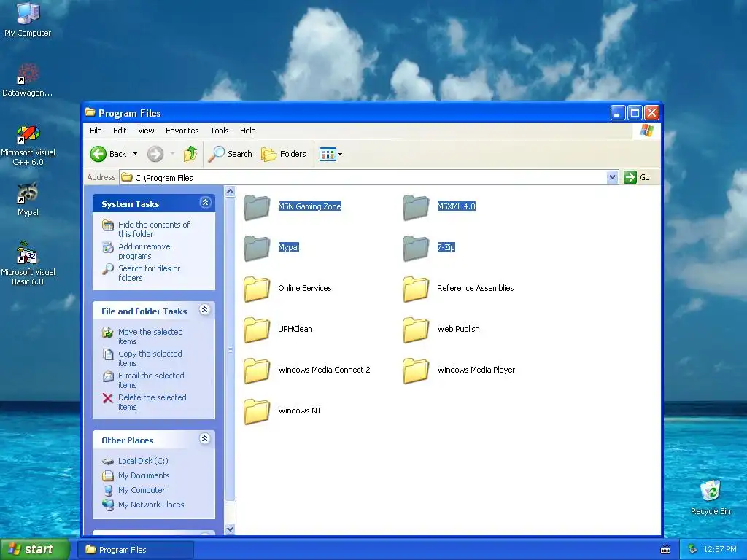Select the Mypal folder icon in Program Files

click(257, 248)
